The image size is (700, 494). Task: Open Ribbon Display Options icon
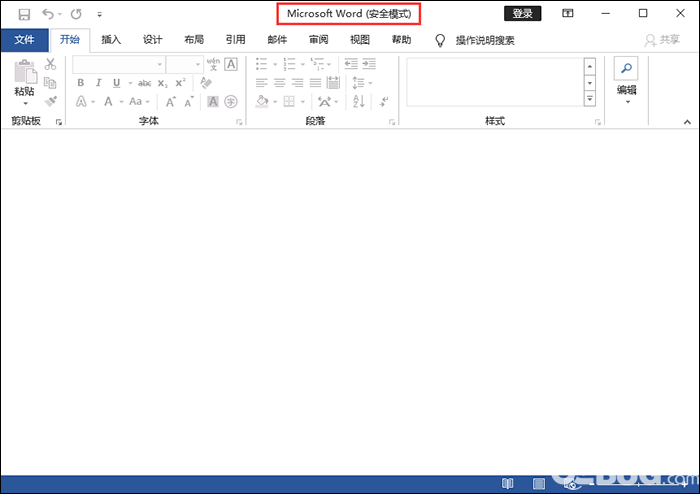point(568,13)
